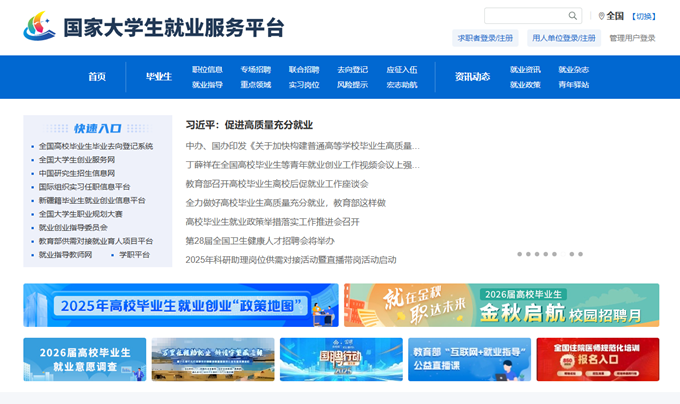
Task: Open 中国研究生招生信息网 quick link
Action: coord(77,173)
